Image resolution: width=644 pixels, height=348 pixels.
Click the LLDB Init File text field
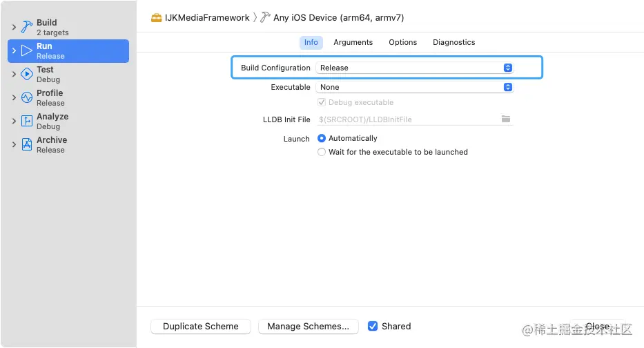coord(407,119)
